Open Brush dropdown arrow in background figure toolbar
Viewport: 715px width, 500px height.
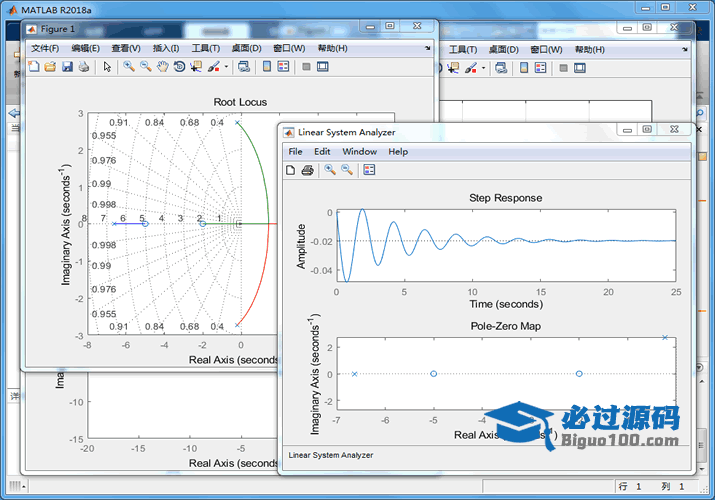tap(483, 68)
